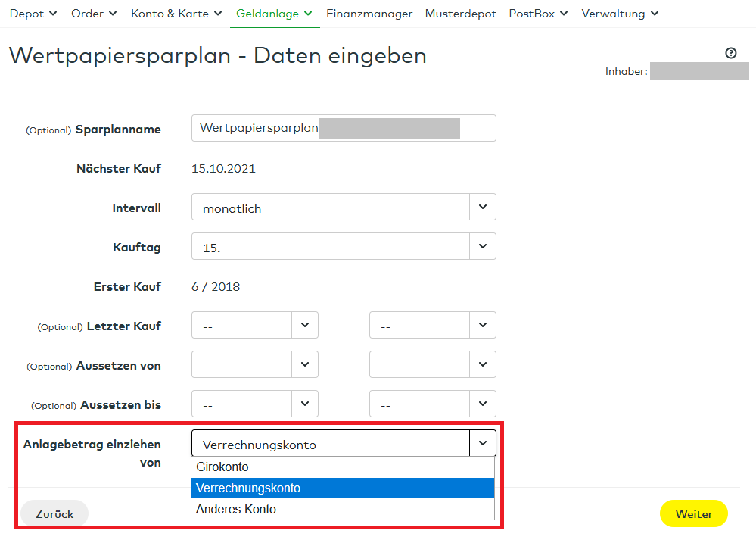
Task: Open the Order dropdown menu
Action: tap(93, 13)
